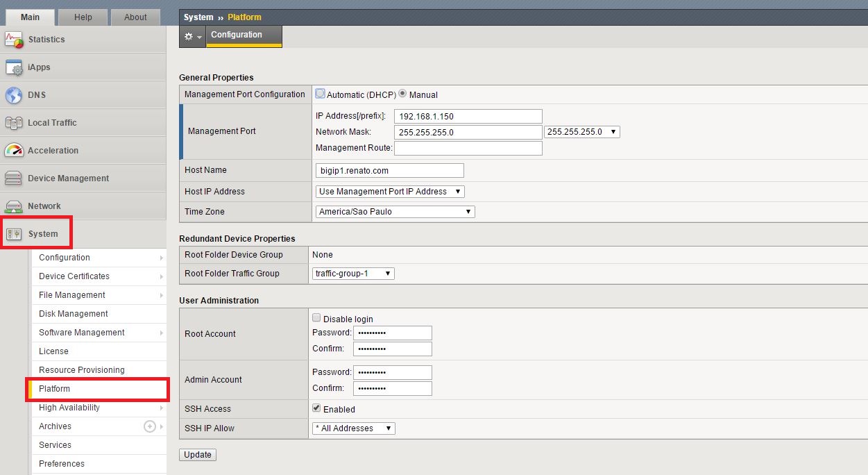This screenshot has width=868, height=475.
Task: Switch to the About tab
Action: tap(135, 17)
